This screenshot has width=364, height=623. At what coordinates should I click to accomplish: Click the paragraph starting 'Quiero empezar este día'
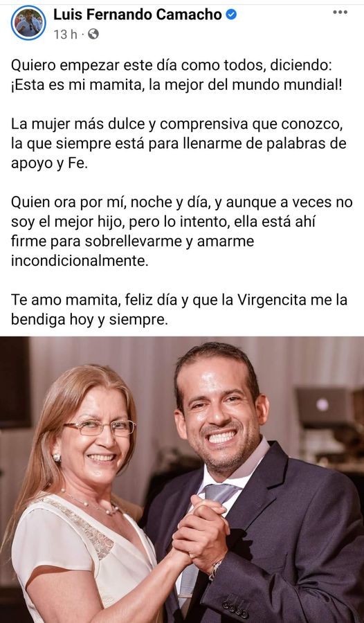176,75
